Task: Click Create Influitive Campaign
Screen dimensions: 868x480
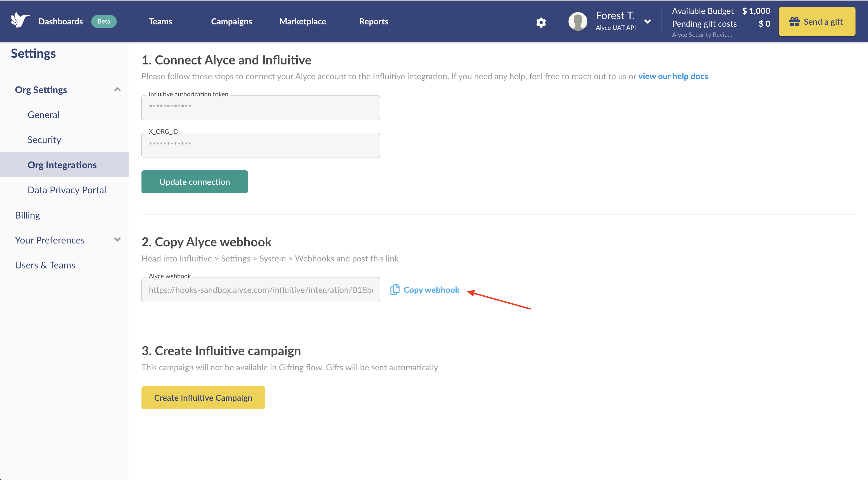Action: 202,397
